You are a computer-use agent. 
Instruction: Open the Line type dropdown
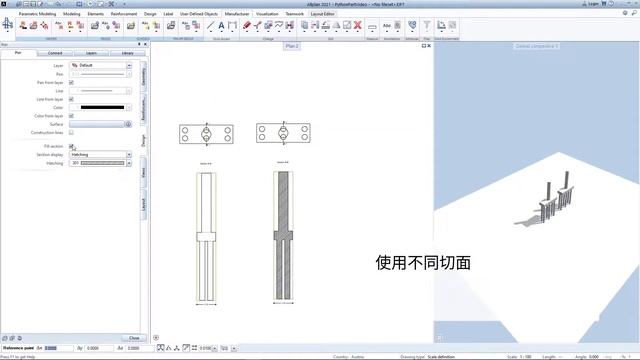click(129, 91)
